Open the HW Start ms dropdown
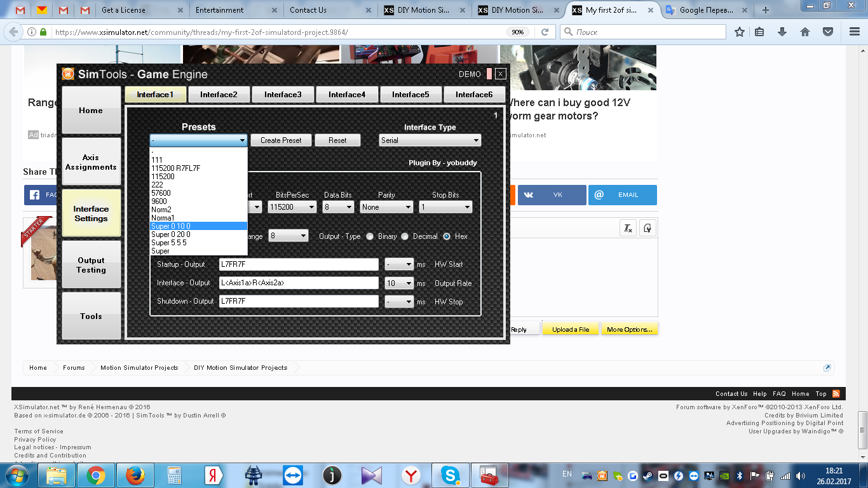This screenshot has height=488, width=868. [x=400, y=264]
